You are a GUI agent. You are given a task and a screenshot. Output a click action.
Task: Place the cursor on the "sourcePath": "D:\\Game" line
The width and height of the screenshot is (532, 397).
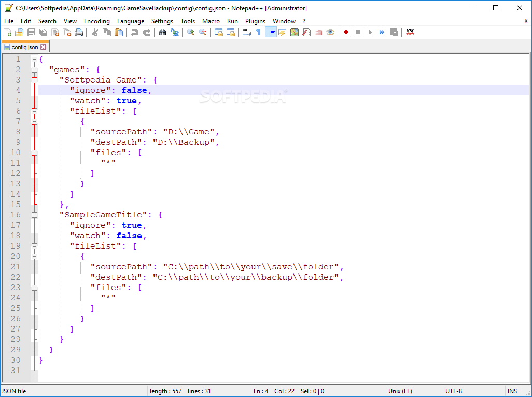tap(155, 132)
